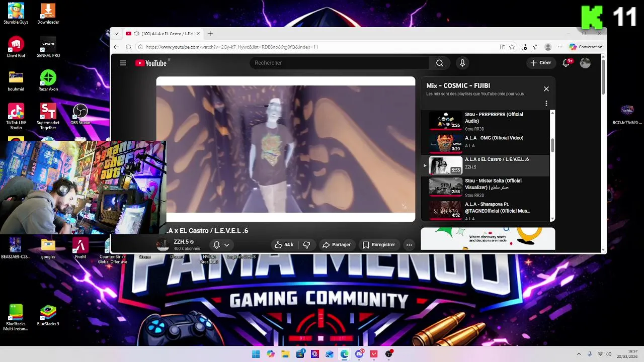Open the ZZH.5 channel avatar
The image size is (644, 362).
point(163,245)
